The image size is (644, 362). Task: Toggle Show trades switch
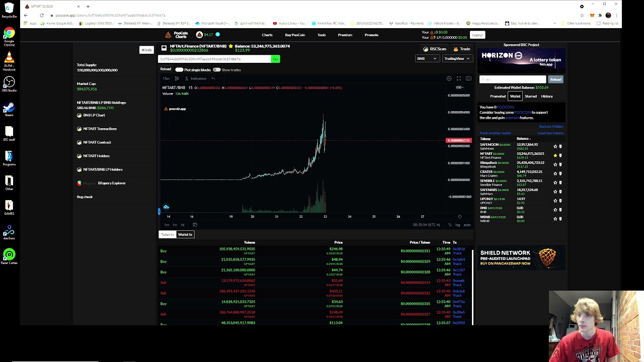[x=217, y=70]
